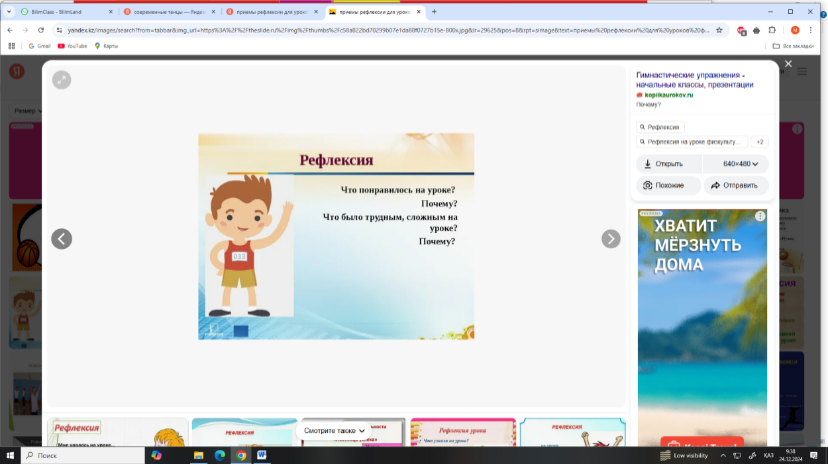
Task: Reload the page in Chrome
Action: coord(42,30)
